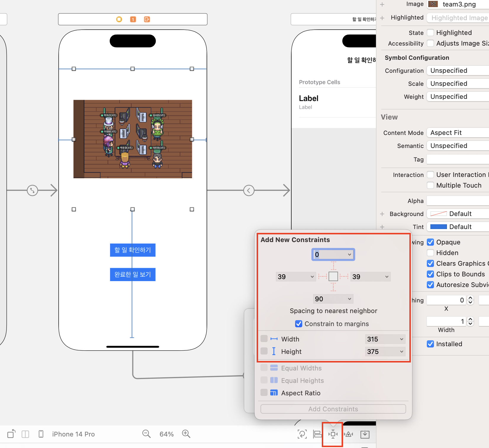Check the Height constraint checkbox

click(x=264, y=351)
